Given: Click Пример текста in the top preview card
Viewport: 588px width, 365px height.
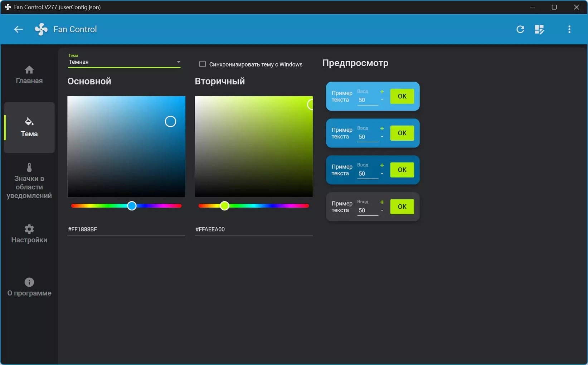Looking at the screenshot, I should [342, 97].
